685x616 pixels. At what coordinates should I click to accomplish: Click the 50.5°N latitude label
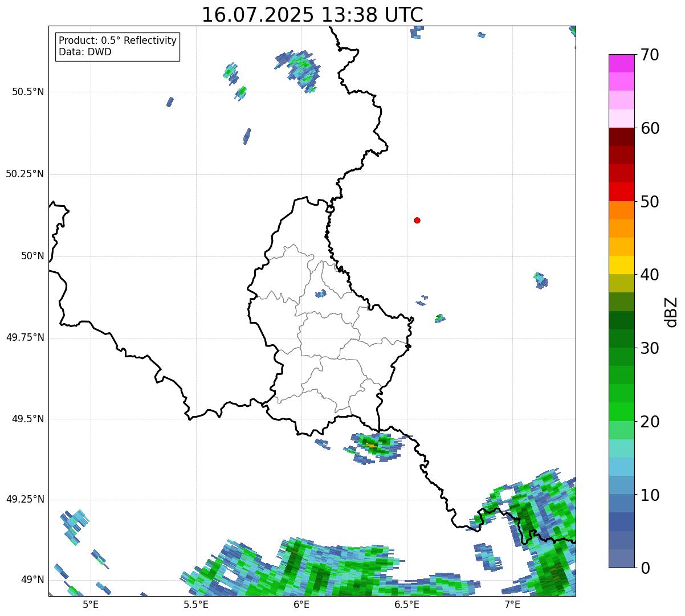[x=28, y=92]
